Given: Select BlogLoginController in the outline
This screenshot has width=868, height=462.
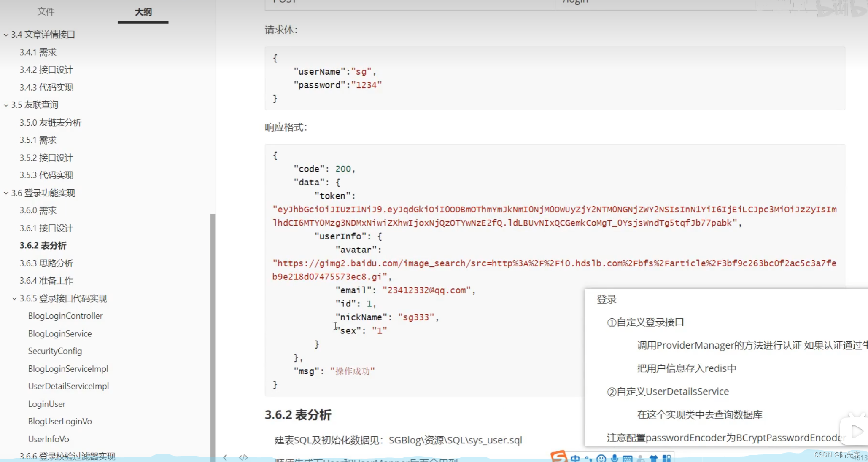Looking at the screenshot, I should (x=65, y=316).
